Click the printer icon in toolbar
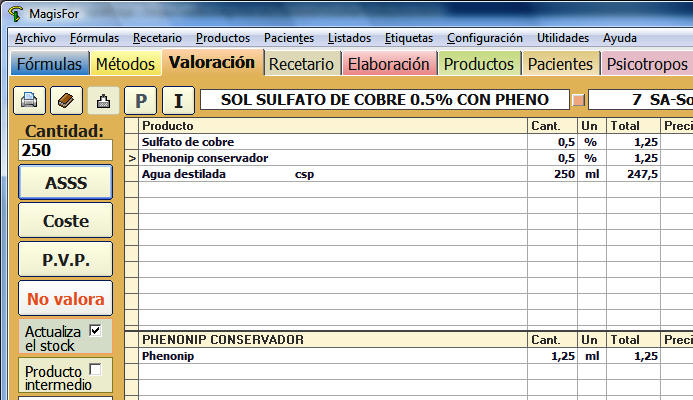This screenshot has height=400, width=693. [x=29, y=101]
